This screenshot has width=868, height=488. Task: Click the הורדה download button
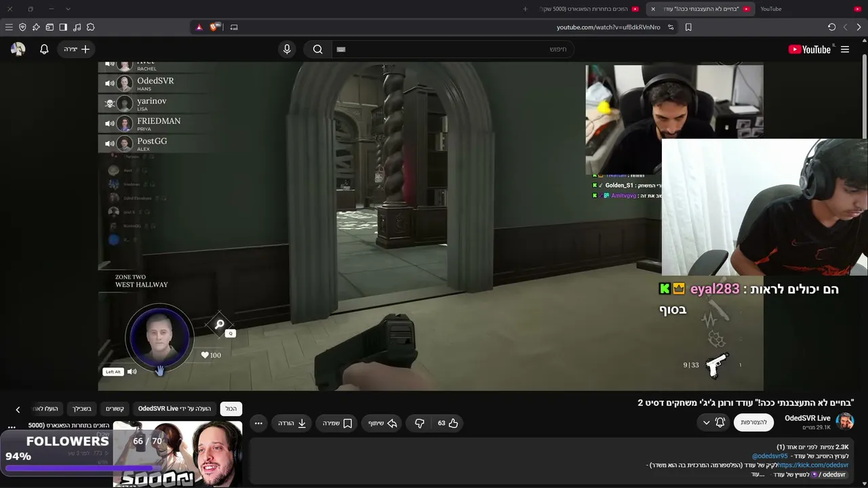pos(292,423)
